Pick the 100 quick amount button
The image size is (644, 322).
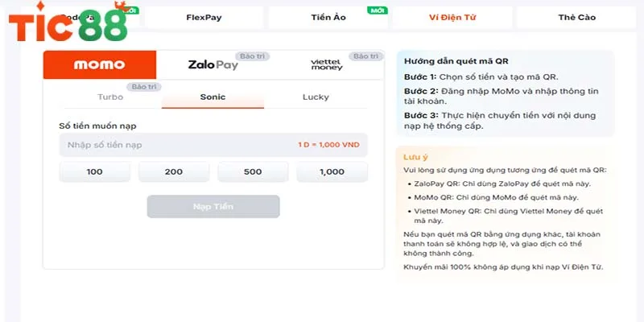tap(95, 172)
